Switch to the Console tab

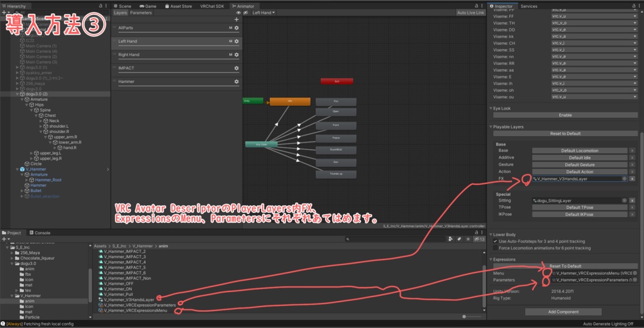[x=40, y=233]
